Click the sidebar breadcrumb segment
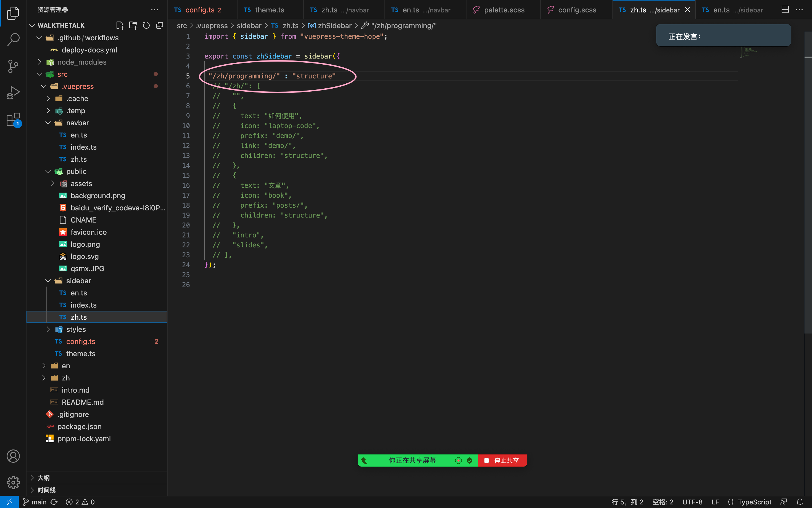 [249, 25]
